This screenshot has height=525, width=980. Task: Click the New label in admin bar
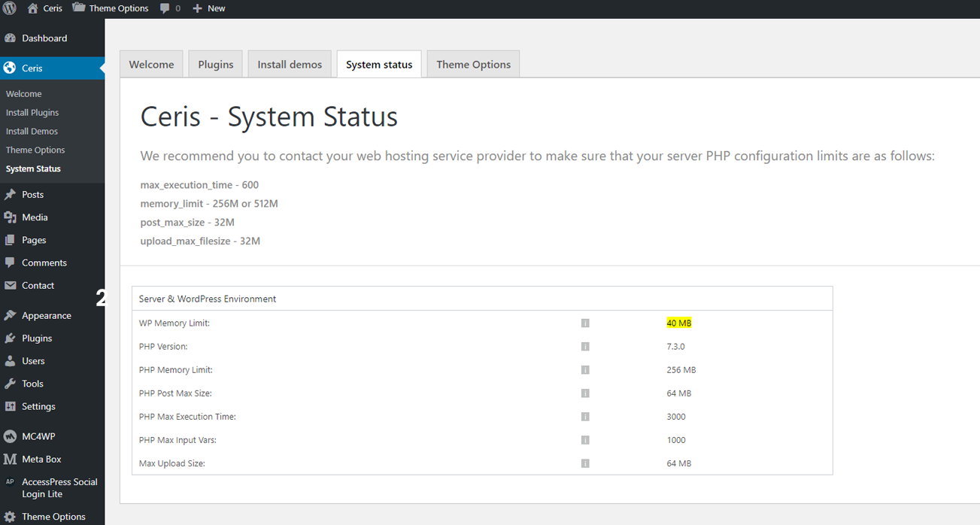[x=217, y=8]
